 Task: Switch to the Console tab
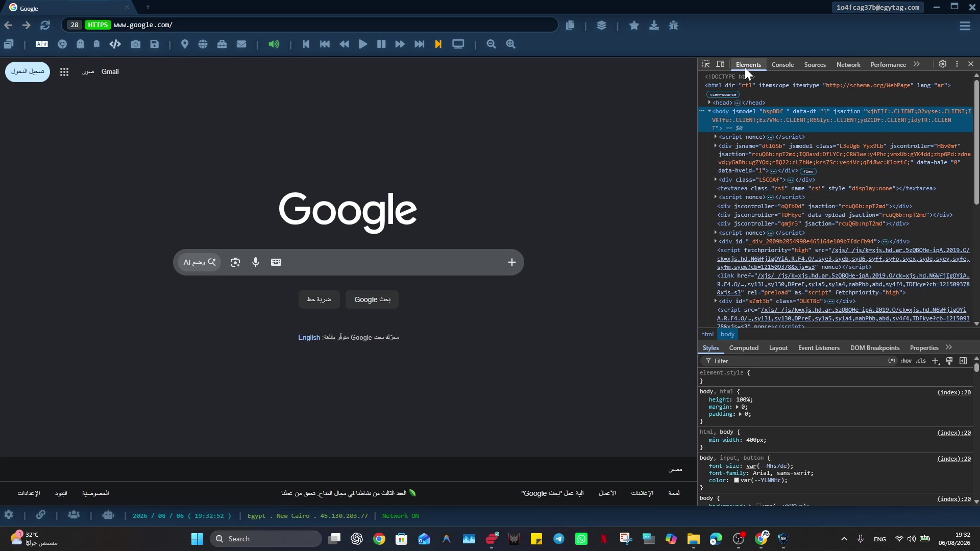pyautogui.click(x=782, y=65)
